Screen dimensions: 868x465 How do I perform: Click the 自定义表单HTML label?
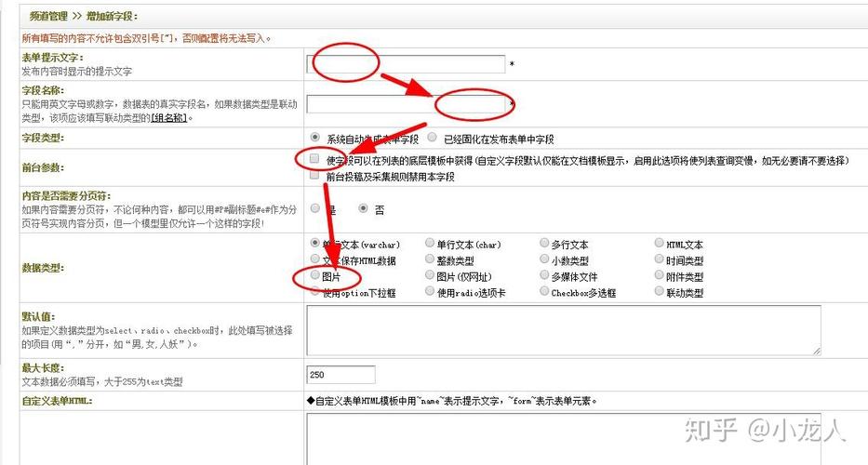(x=57, y=401)
